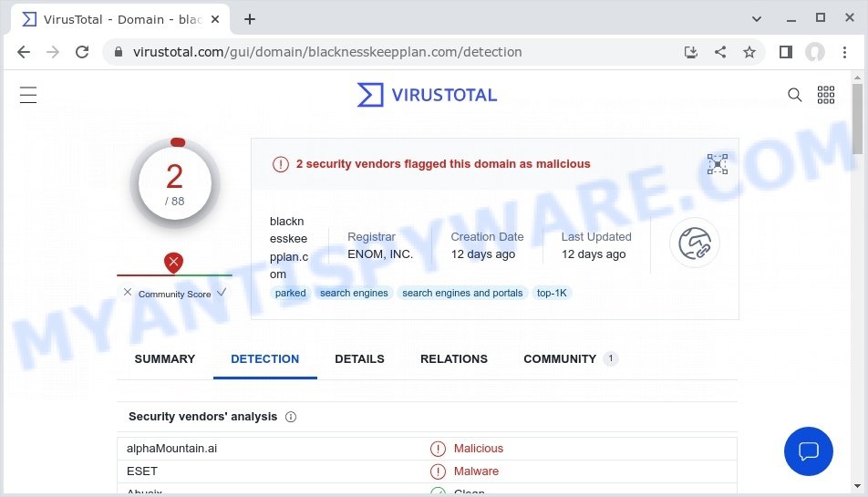Click 'ENOM, INC.' registrar value
The image size is (868, 497).
pyautogui.click(x=380, y=254)
